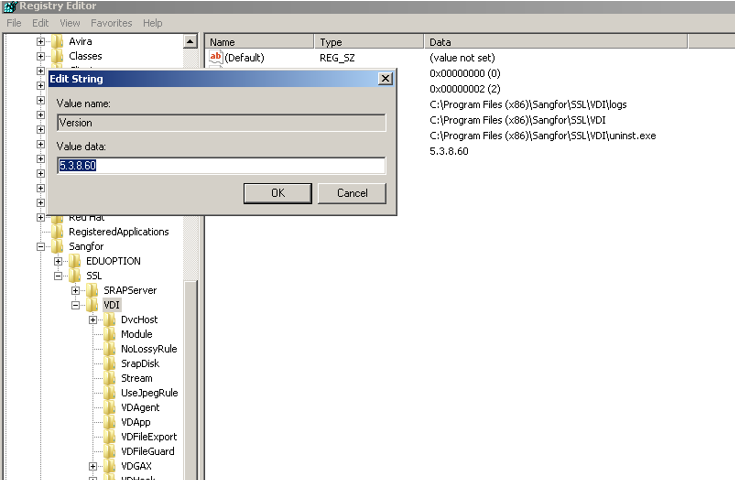
Task: Click the (value not set) data cell
Action: (x=462, y=58)
